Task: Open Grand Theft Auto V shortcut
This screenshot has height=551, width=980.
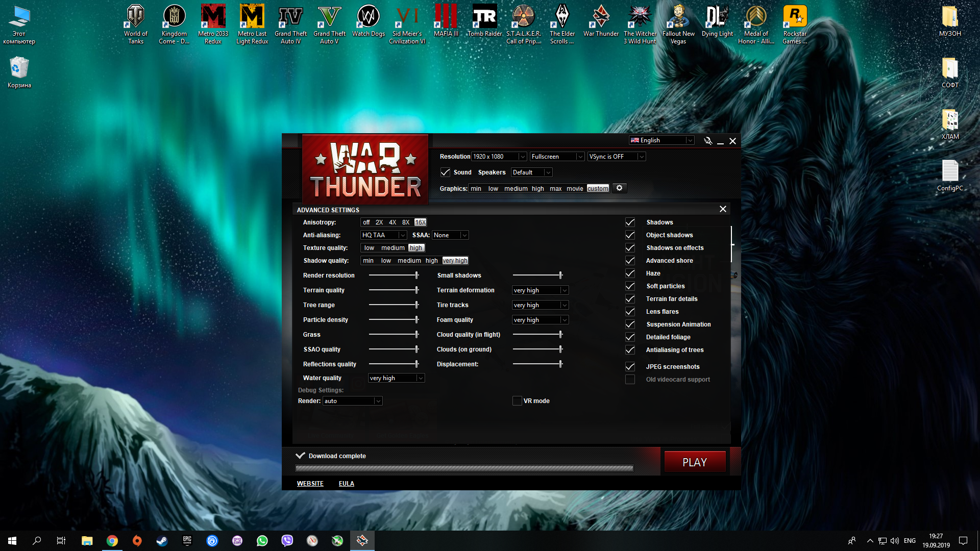Action: pos(329,24)
